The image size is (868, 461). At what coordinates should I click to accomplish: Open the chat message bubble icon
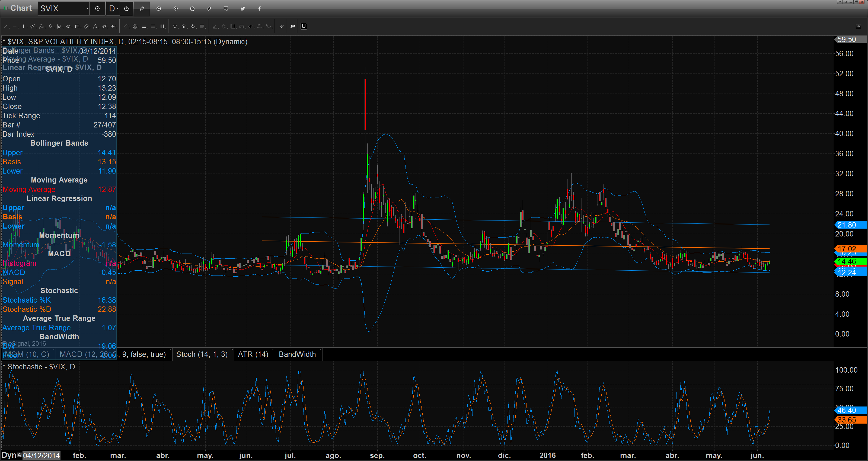click(226, 8)
